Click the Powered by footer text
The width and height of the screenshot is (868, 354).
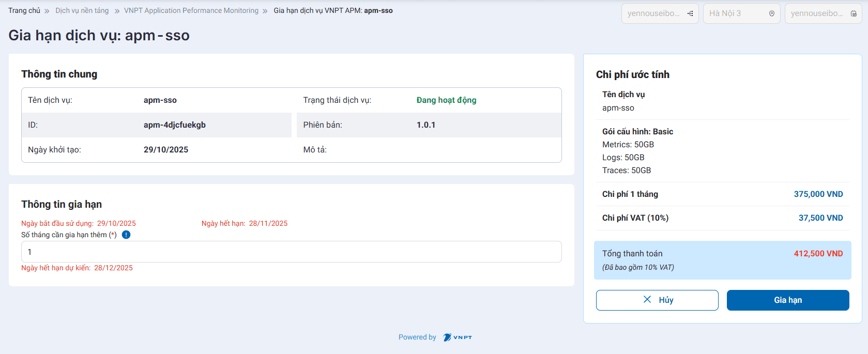pos(417,337)
